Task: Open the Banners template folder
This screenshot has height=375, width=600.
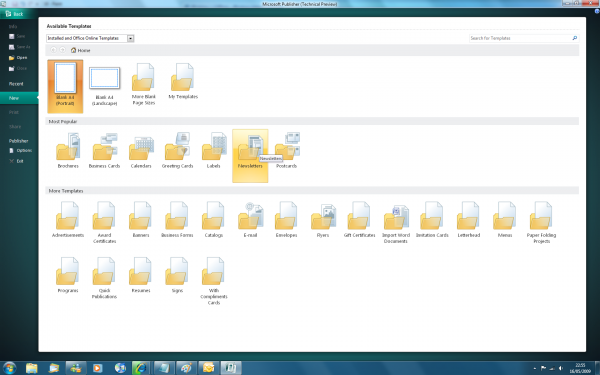Action: [x=141, y=220]
